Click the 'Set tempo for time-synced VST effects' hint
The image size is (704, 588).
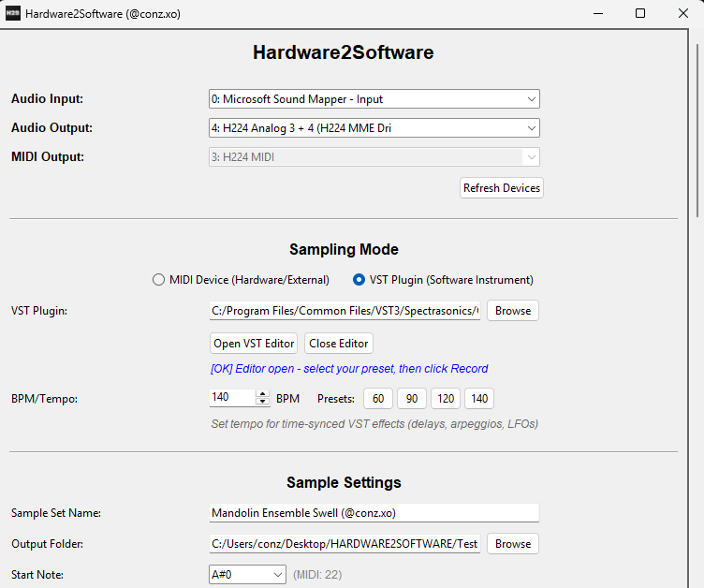[x=374, y=424]
